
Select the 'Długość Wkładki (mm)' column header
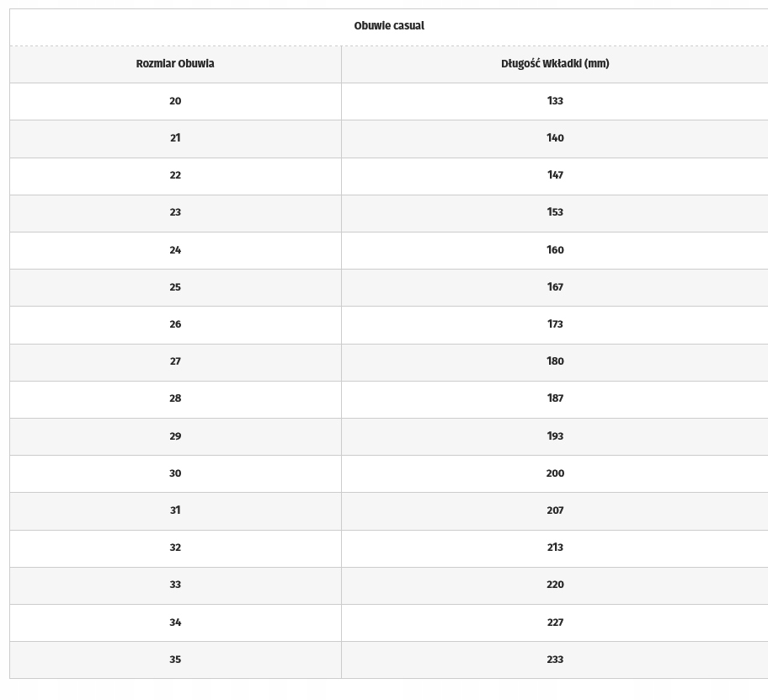[x=555, y=64]
